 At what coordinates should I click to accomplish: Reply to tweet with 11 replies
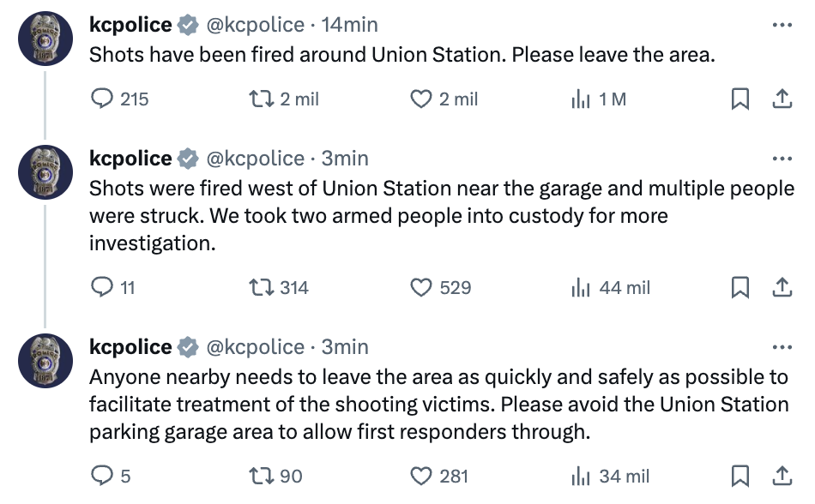[102, 288]
